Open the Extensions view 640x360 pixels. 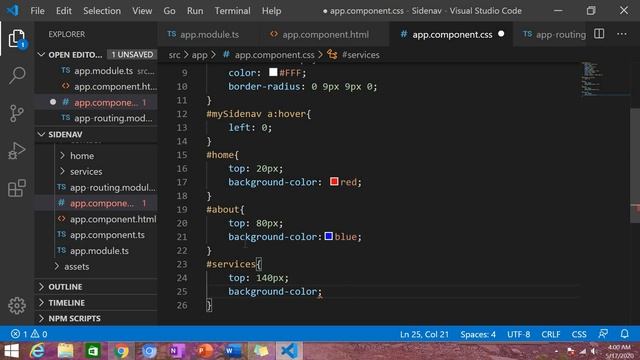[x=17, y=188]
